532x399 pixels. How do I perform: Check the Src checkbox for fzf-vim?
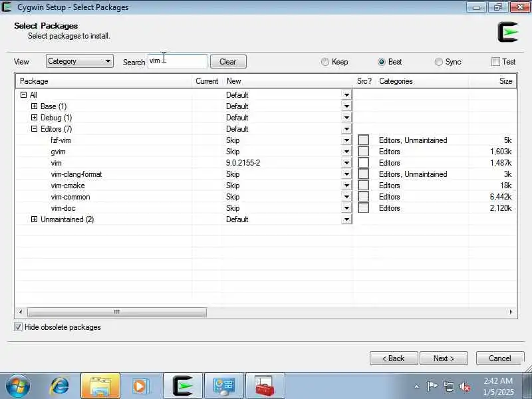pos(363,140)
